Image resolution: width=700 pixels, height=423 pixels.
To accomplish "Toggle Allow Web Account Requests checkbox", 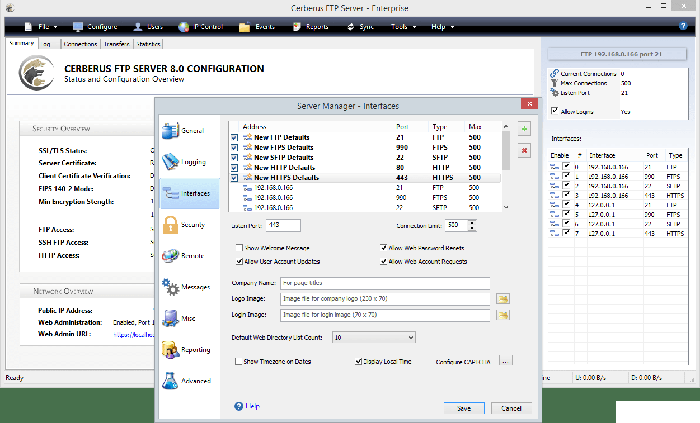I will coord(383,261).
